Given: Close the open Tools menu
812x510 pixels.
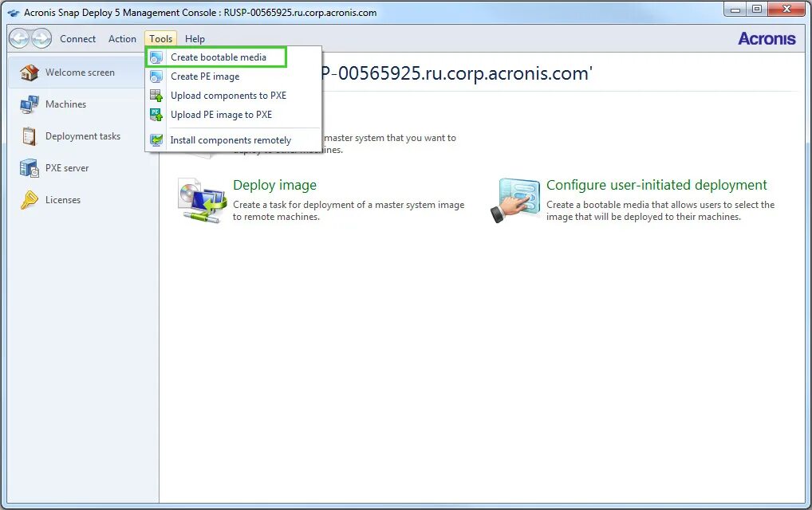Looking at the screenshot, I should [x=160, y=39].
